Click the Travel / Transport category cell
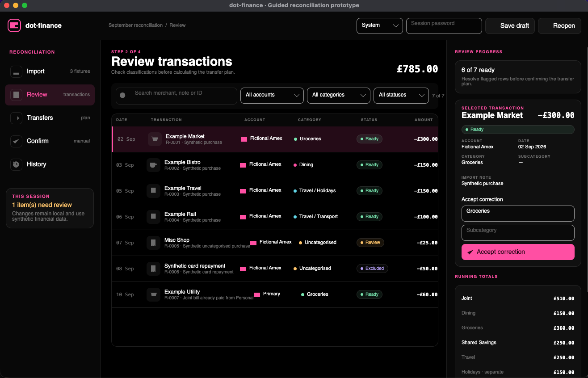 click(x=315, y=217)
